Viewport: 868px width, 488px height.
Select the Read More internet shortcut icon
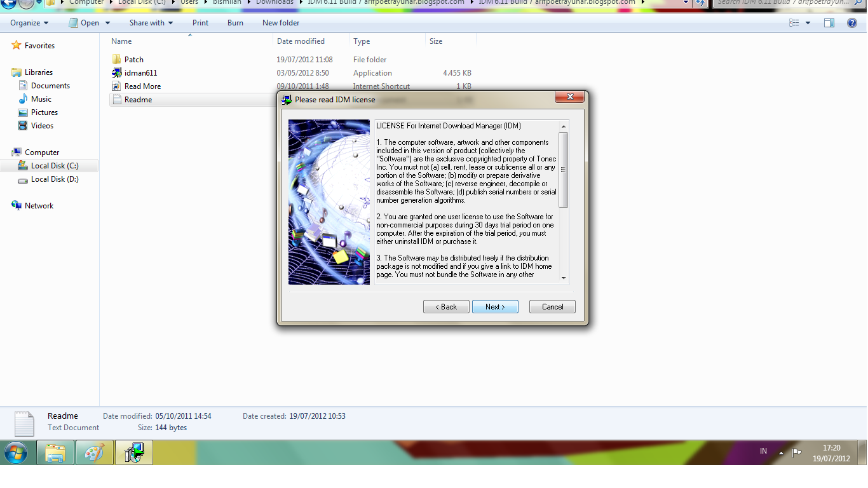116,86
